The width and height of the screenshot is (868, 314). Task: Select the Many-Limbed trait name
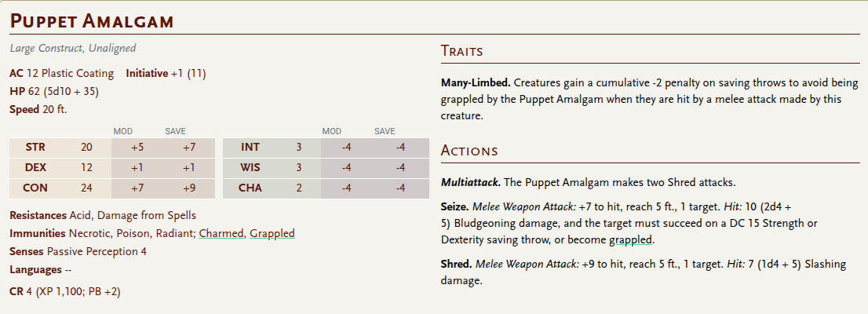point(476,83)
